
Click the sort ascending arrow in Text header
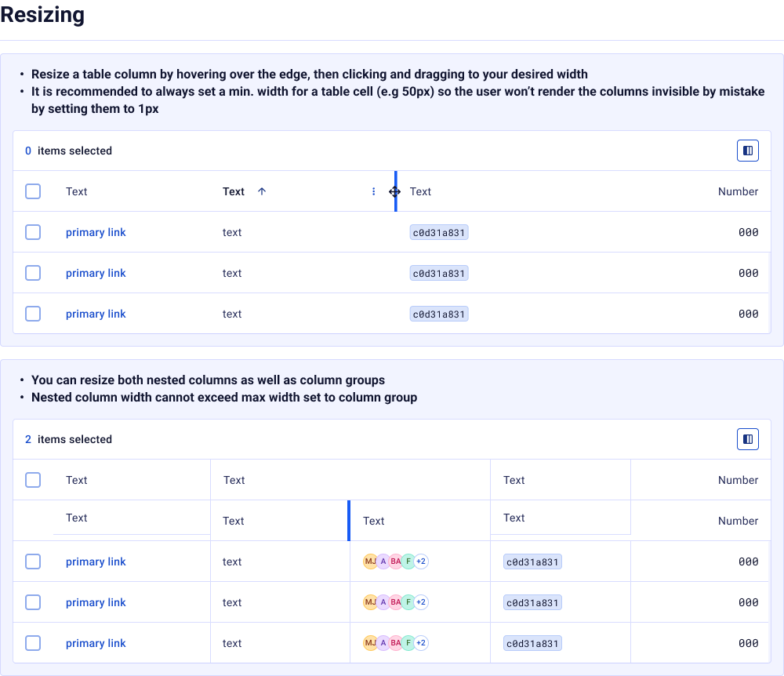pyautogui.click(x=262, y=191)
